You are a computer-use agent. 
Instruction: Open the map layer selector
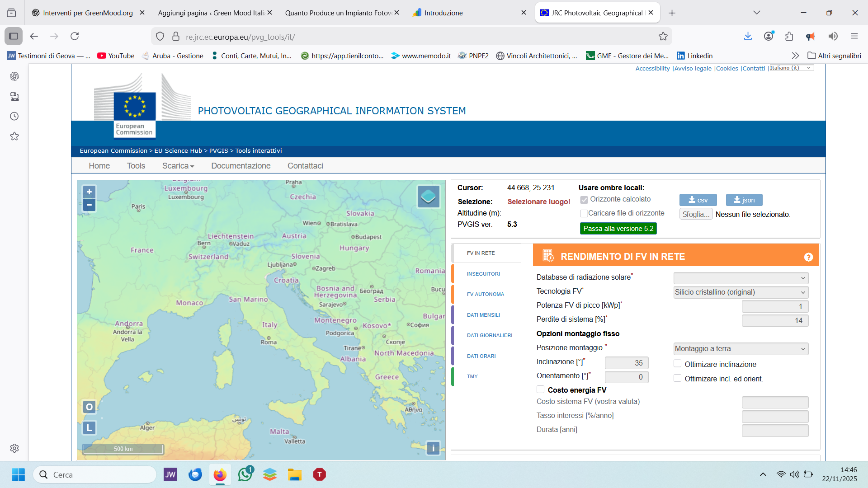(428, 197)
